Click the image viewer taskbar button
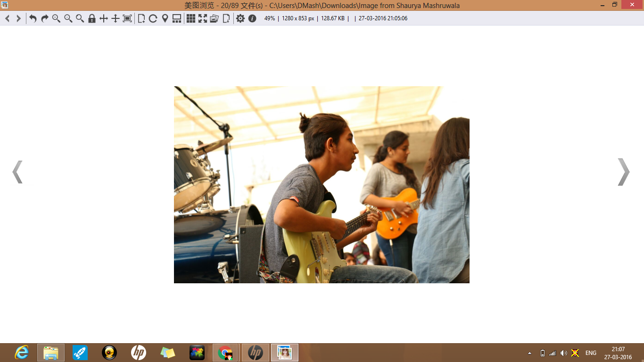644x362 pixels. (285, 353)
